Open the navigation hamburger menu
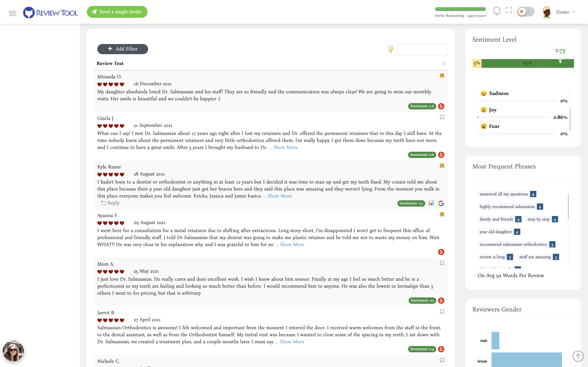This screenshot has width=588, height=367. click(x=12, y=13)
